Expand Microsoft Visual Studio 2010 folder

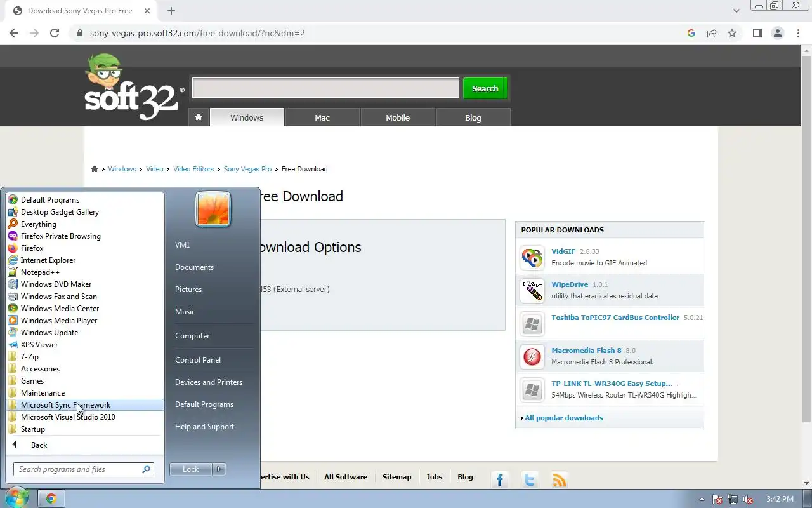click(85, 417)
